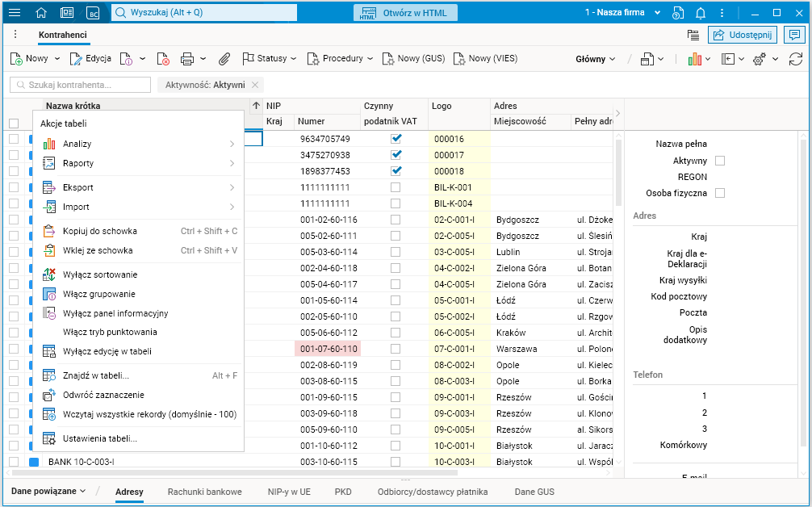Click the printer icon in toolbar

tap(187, 59)
